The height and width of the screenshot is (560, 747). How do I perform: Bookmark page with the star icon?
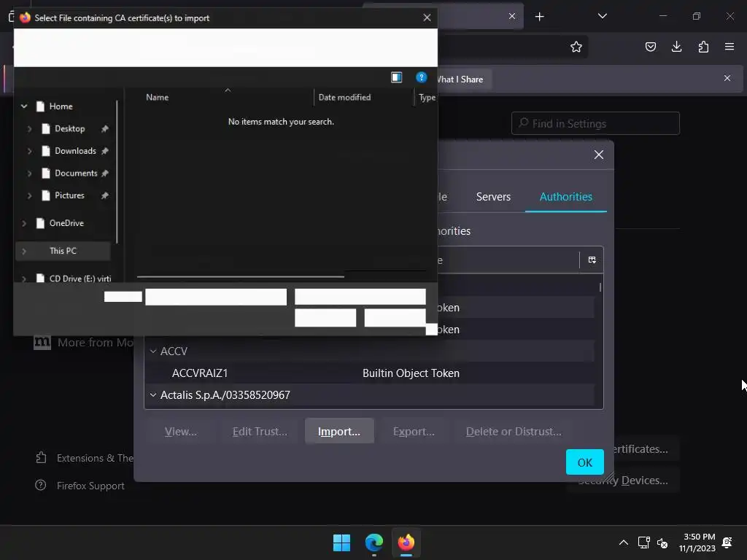tap(576, 47)
